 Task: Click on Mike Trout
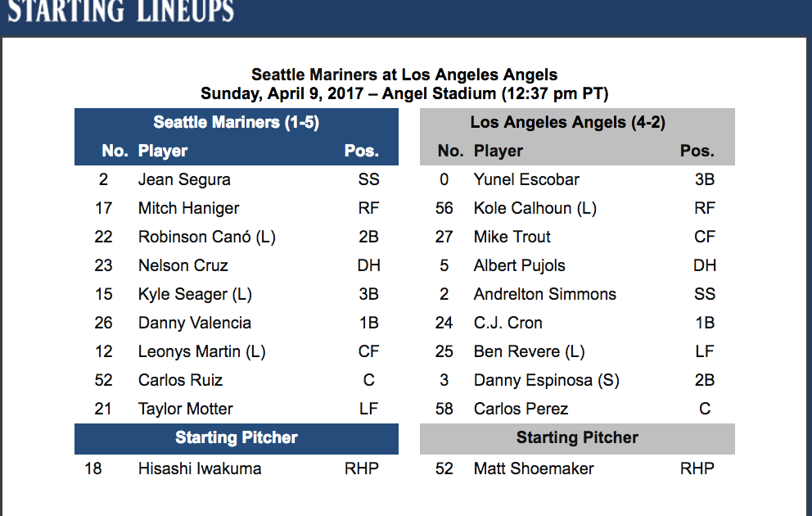click(512, 237)
